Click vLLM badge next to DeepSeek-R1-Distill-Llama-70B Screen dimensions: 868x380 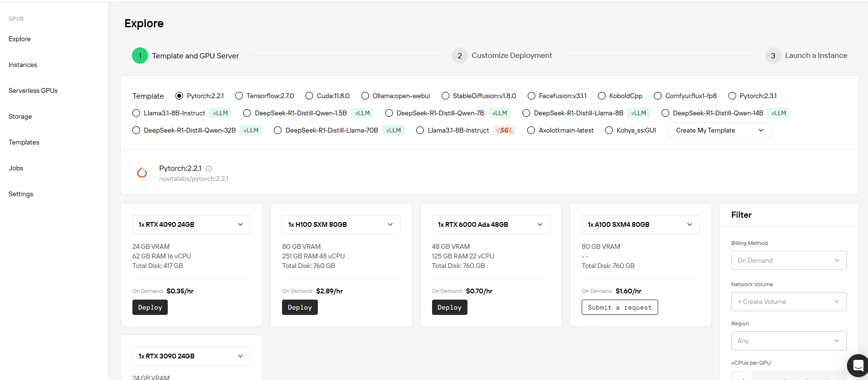pyautogui.click(x=393, y=130)
